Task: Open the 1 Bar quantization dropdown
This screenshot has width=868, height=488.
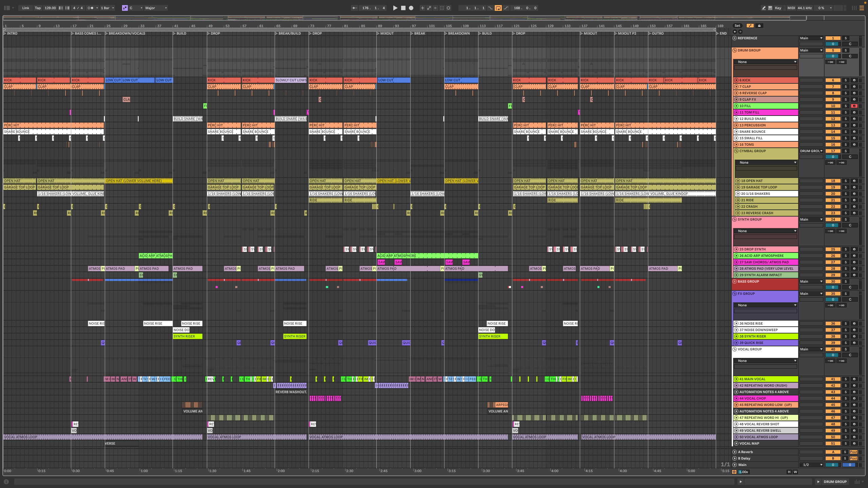Action: pyautogui.click(x=107, y=8)
